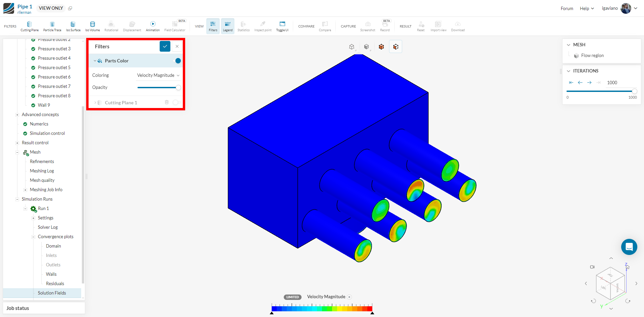Toggle the Filters panel view button
This screenshot has height=317, width=644.
[213, 26]
